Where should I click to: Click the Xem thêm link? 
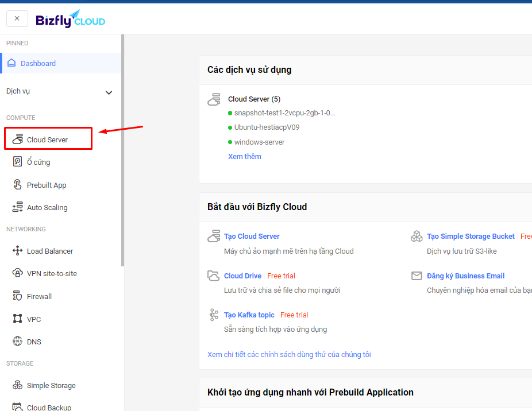(x=245, y=156)
